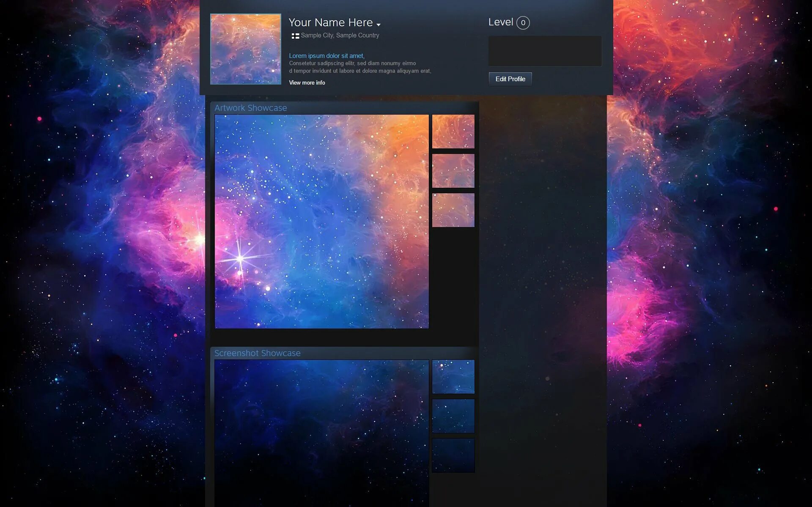
Task: Expand View more info
Action: (307, 83)
